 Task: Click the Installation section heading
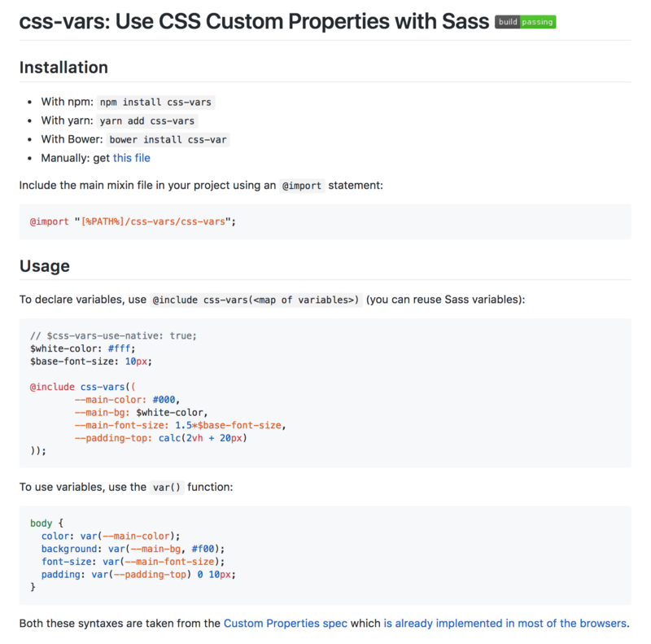tap(63, 68)
